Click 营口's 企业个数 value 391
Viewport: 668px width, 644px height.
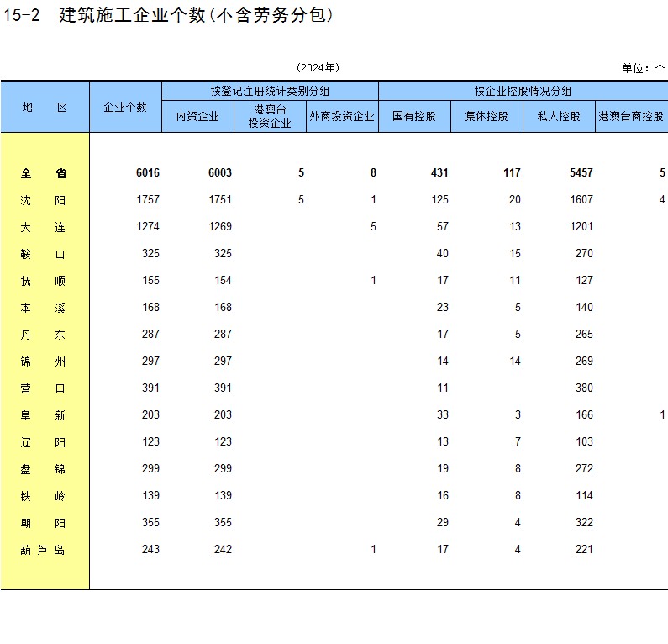(x=150, y=388)
